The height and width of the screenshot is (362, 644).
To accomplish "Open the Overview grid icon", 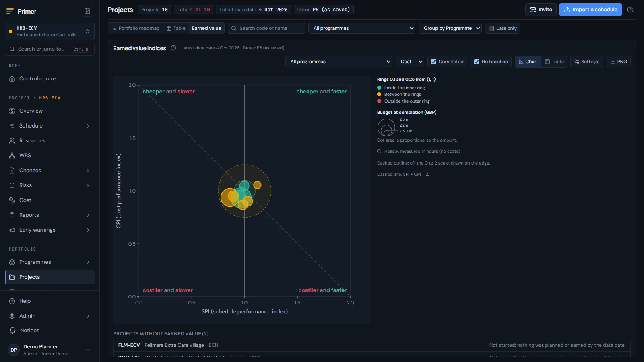I will pyautogui.click(x=12, y=111).
